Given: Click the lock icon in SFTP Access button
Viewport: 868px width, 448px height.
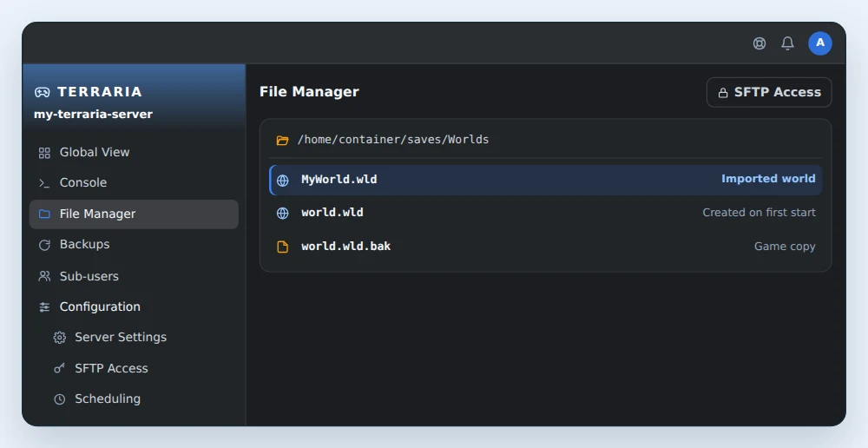Looking at the screenshot, I should [x=723, y=93].
